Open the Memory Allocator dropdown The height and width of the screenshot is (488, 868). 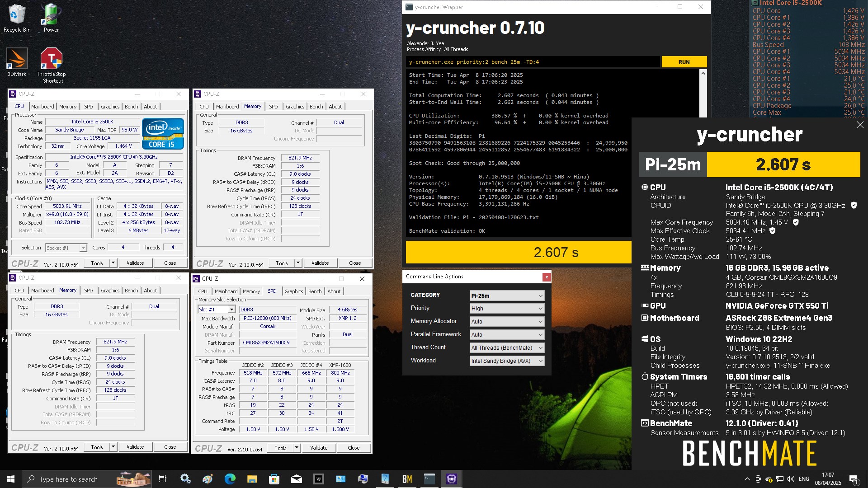click(x=507, y=322)
